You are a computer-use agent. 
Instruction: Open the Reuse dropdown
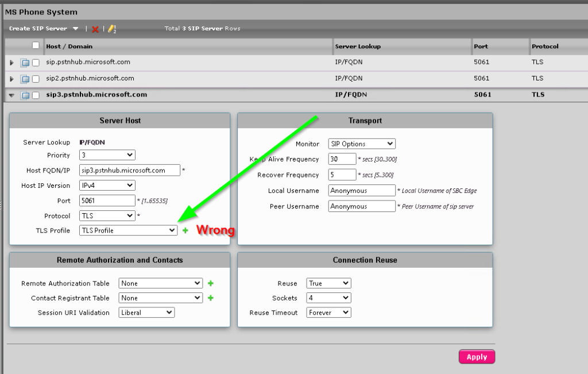tap(329, 283)
